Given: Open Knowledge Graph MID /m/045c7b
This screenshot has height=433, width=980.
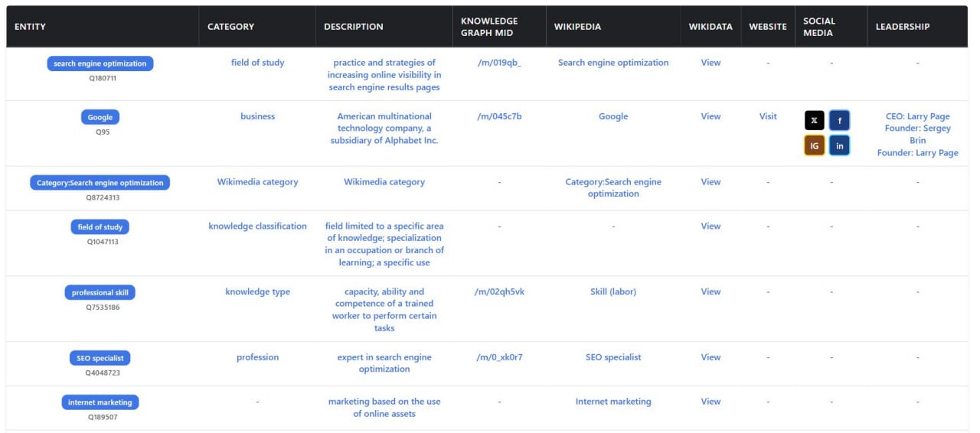Looking at the screenshot, I should point(499,116).
